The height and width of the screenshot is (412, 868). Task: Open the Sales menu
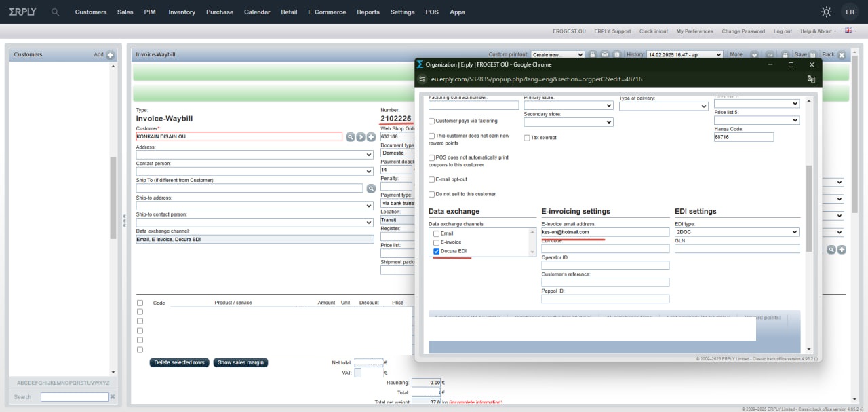125,12
